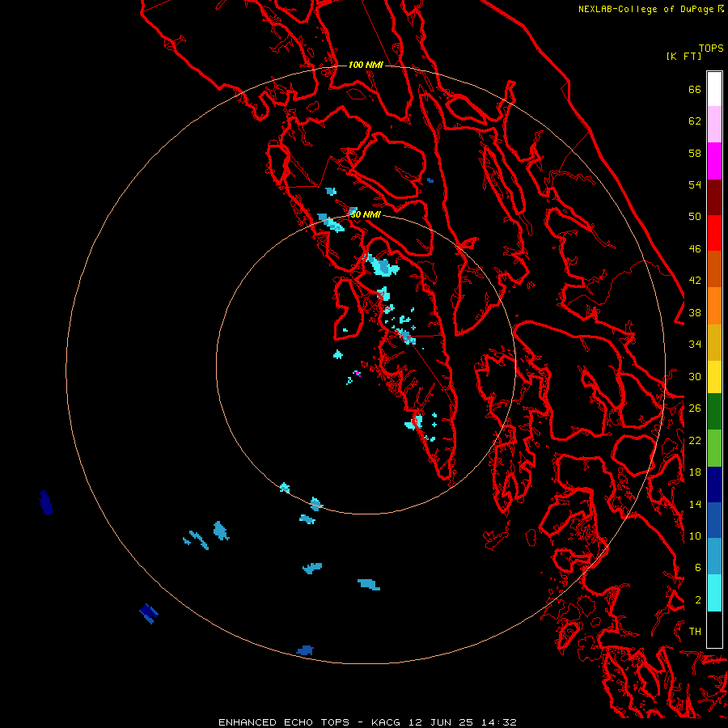The width and height of the screenshot is (728, 728).
Task: Click the 38 legend value
Action: pos(695,313)
